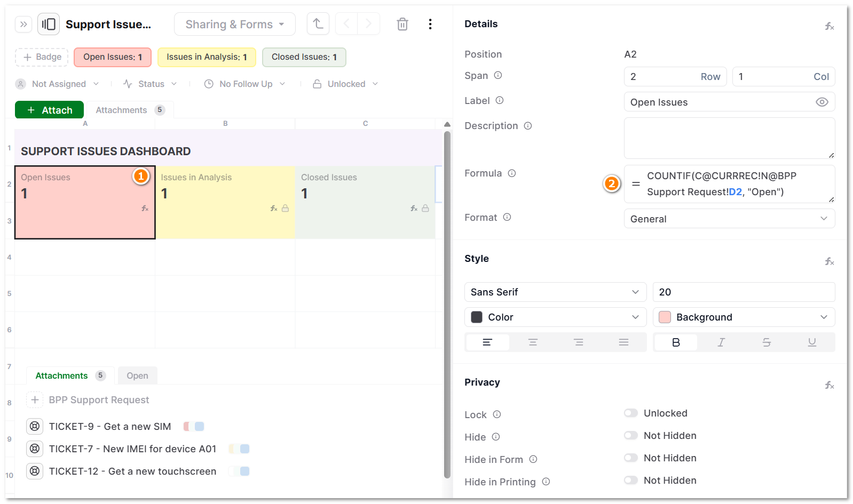Image resolution: width=853 pixels, height=504 pixels.
Task: Toggle the Lock switch to locked
Action: [x=631, y=413]
